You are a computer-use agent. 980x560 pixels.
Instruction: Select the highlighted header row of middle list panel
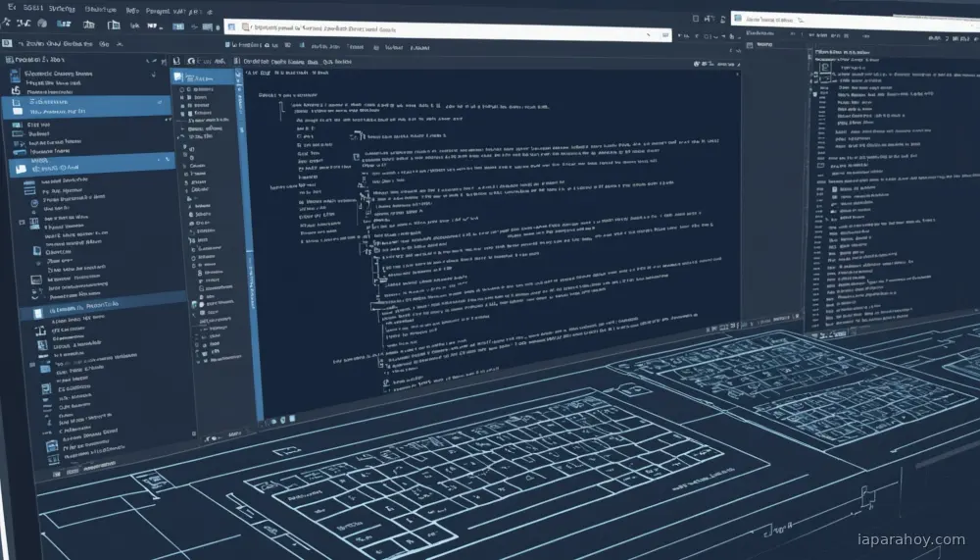204,77
